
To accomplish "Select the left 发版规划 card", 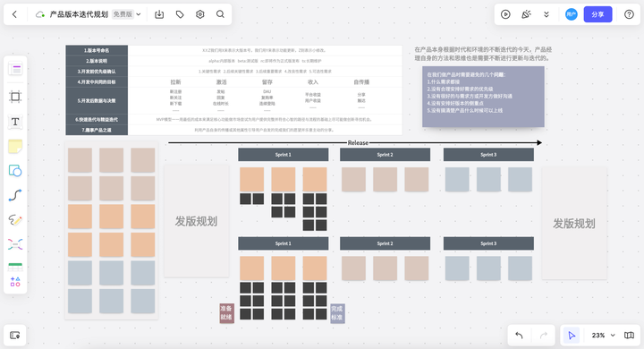I will coord(196,221).
